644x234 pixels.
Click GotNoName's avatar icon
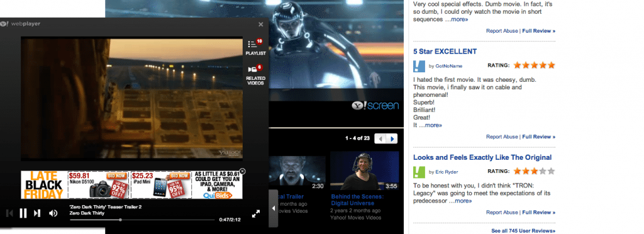tap(419, 66)
